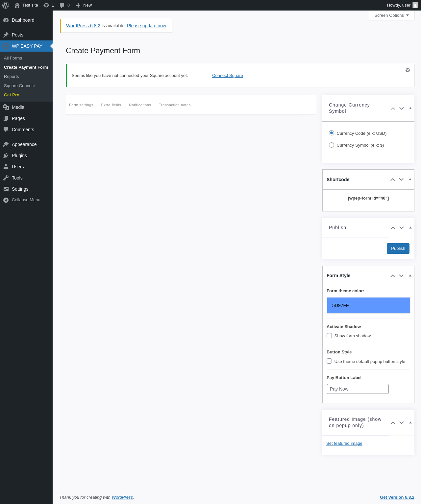Click the updates refresh icon

coord(46,5)
